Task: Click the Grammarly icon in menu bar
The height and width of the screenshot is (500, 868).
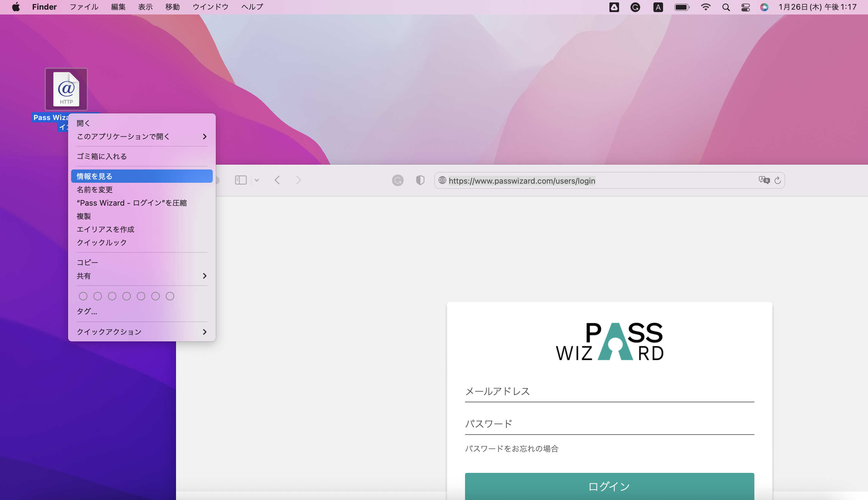Action: (x=635, y=7)
